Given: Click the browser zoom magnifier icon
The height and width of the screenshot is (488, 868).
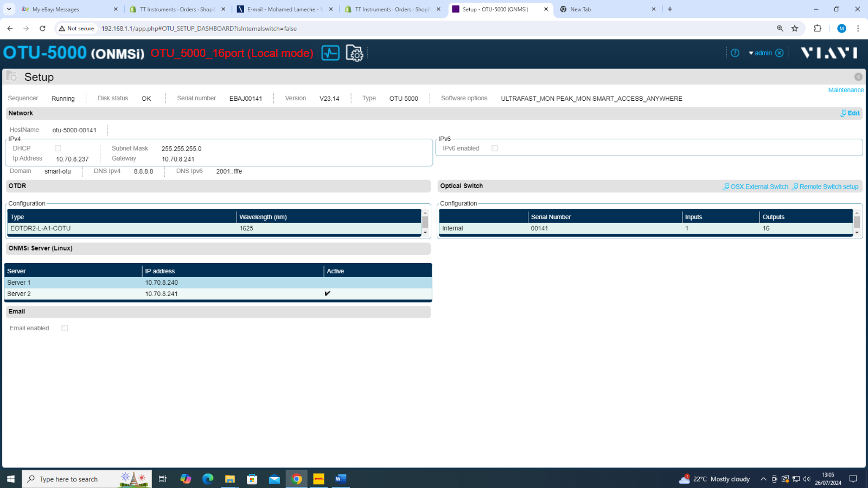Looking at the screenshot, I should click(780, 29).
